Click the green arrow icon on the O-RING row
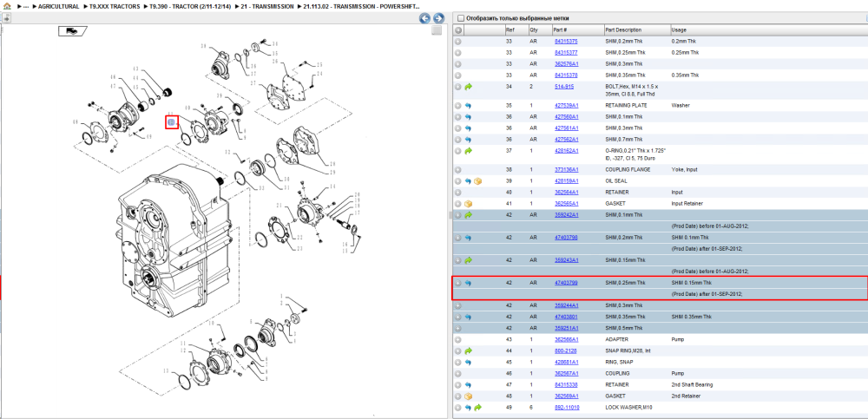This screenshot has width=868, height=419. coord(469,151)
